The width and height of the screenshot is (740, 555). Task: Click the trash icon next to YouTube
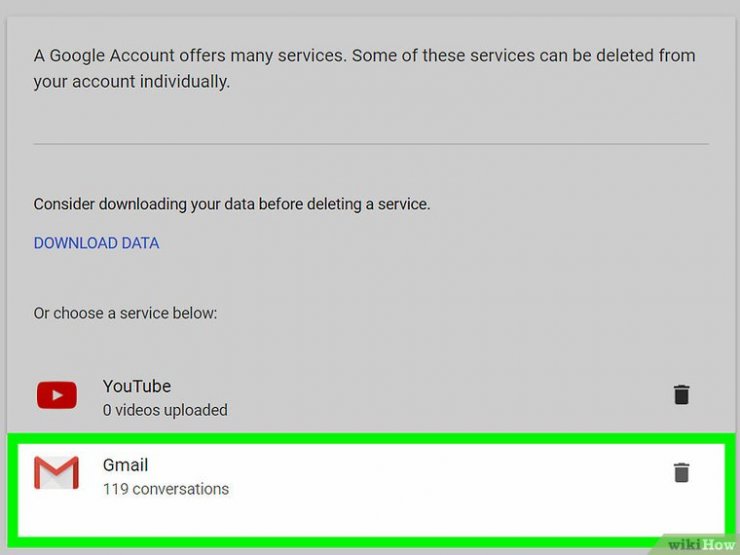tap(681, 394)
